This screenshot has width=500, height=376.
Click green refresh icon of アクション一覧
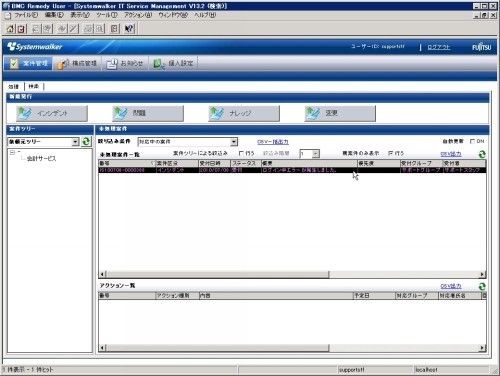[482, 286]
